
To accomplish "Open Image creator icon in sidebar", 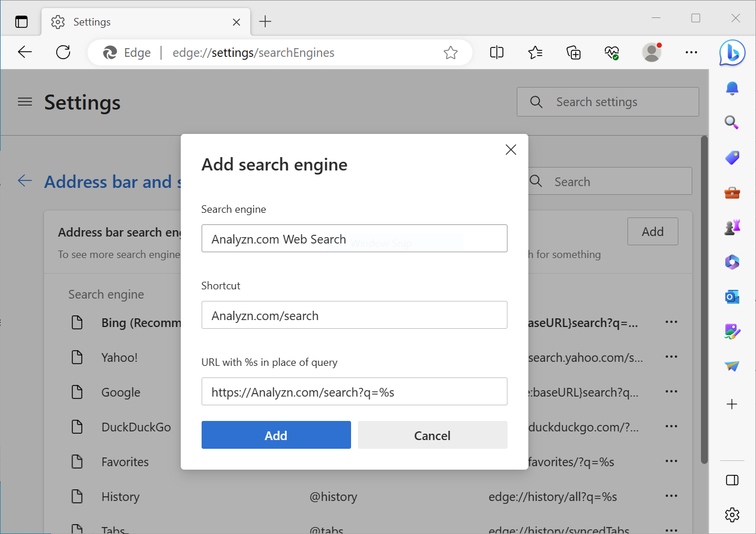I will point(732,332).
